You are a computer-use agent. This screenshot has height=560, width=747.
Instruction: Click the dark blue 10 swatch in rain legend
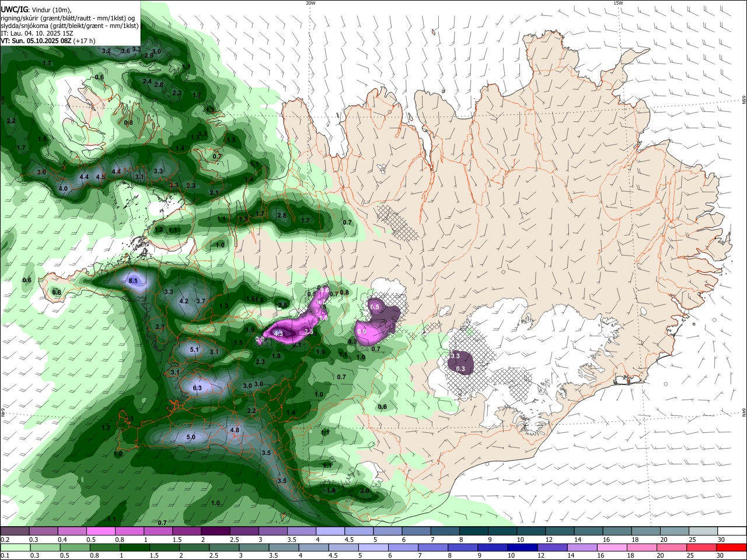click(522, 547)
